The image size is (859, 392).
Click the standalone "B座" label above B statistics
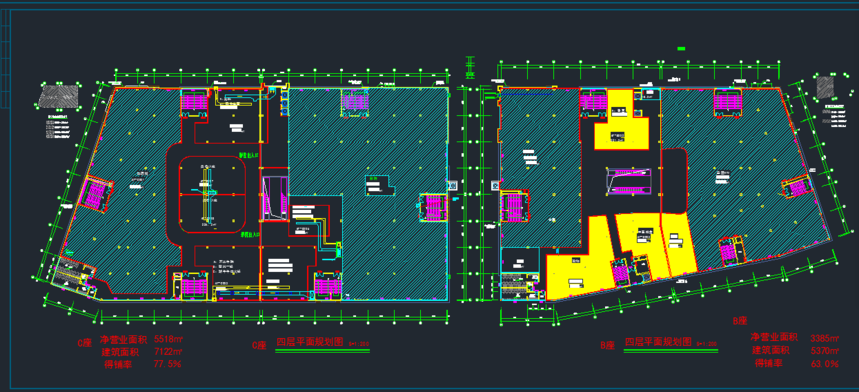[740, 320]
